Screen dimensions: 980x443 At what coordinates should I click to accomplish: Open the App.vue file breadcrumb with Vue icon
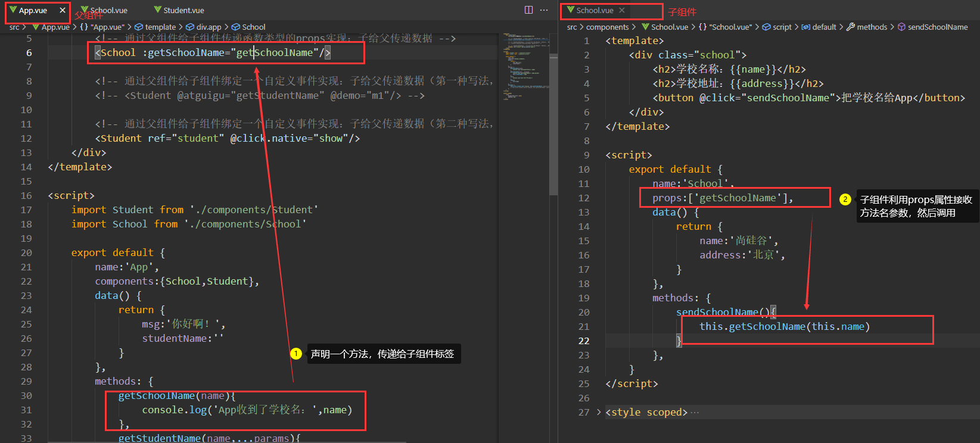[x=51, y=27]
